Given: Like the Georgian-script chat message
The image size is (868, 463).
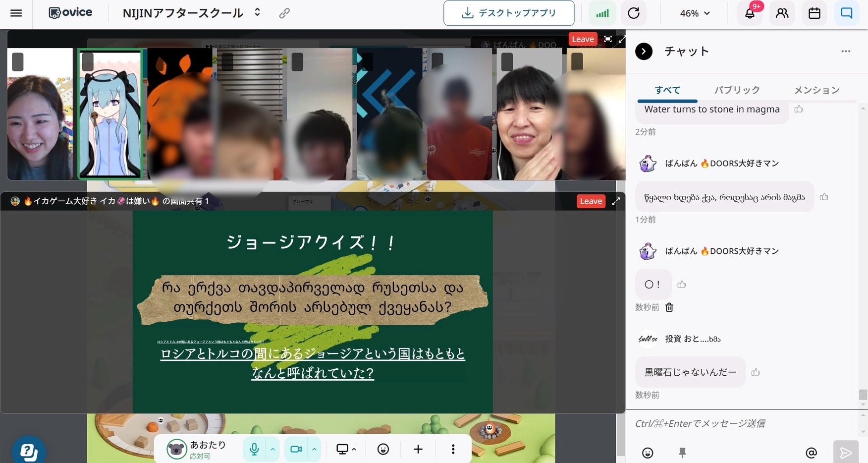Looking at the screenshot, I should pyautogui.click(x=824, y=197).
